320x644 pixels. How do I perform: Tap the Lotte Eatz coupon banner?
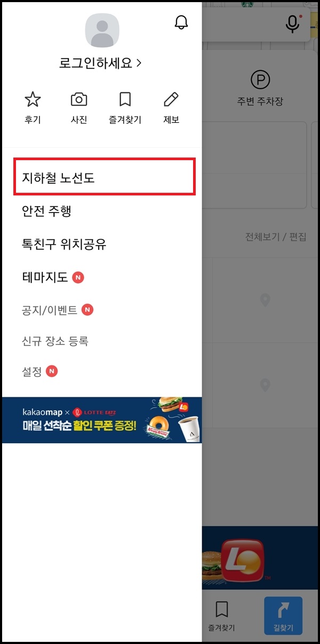coord(102,420)
